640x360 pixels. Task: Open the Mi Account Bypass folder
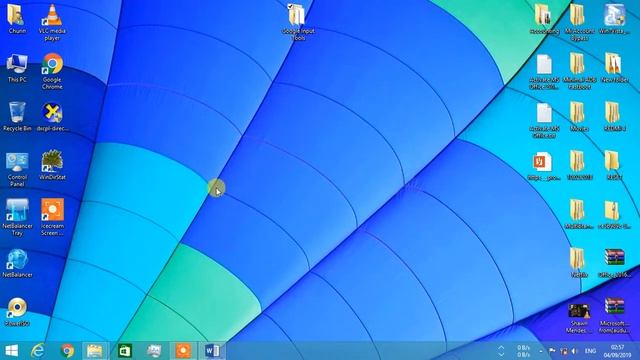click(578, 15)
